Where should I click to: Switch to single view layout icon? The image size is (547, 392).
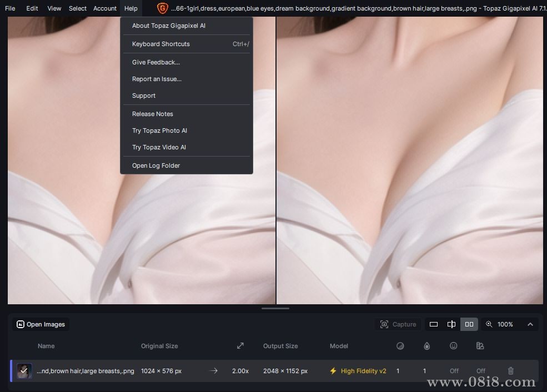(434, 324)
